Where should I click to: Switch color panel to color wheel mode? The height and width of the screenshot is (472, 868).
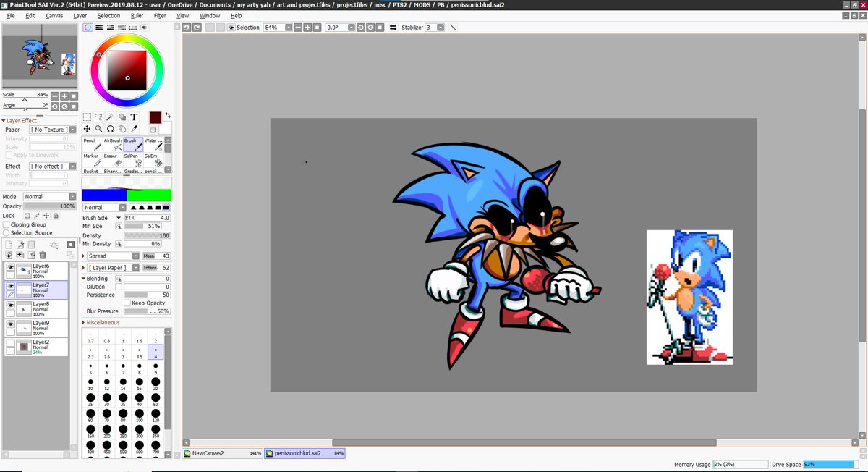(x=88, y=27)
